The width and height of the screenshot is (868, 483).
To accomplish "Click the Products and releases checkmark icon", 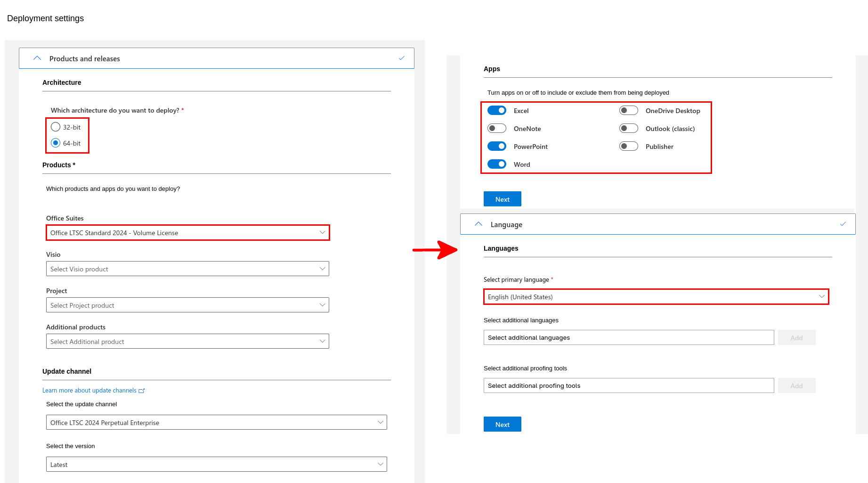I will tap(402, 58).
